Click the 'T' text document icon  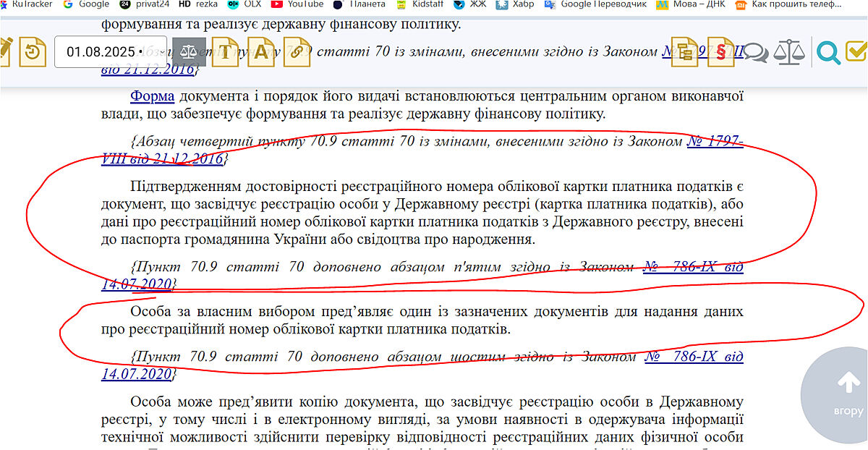(225, 52)
